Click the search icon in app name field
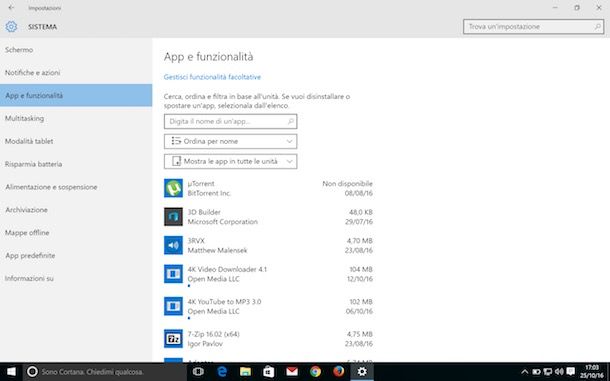The image size is (610, 381). (x=291, y=121)
